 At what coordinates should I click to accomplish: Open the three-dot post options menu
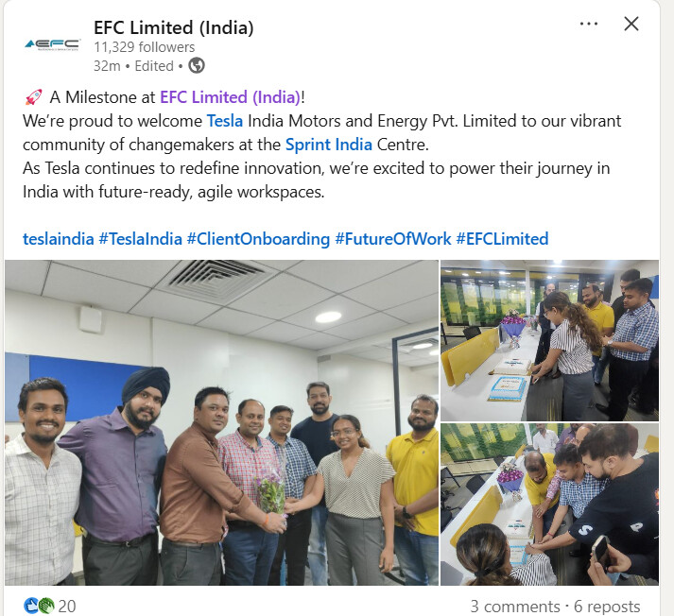pos(589,24)
